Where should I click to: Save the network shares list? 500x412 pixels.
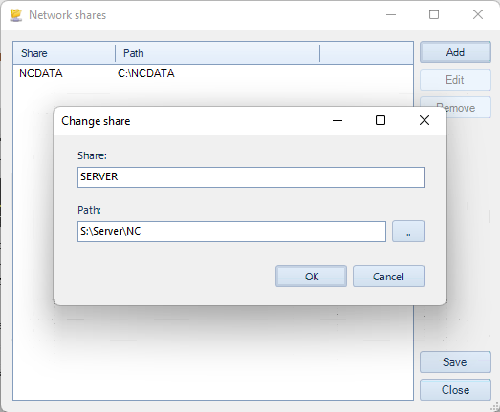[455, 362]
